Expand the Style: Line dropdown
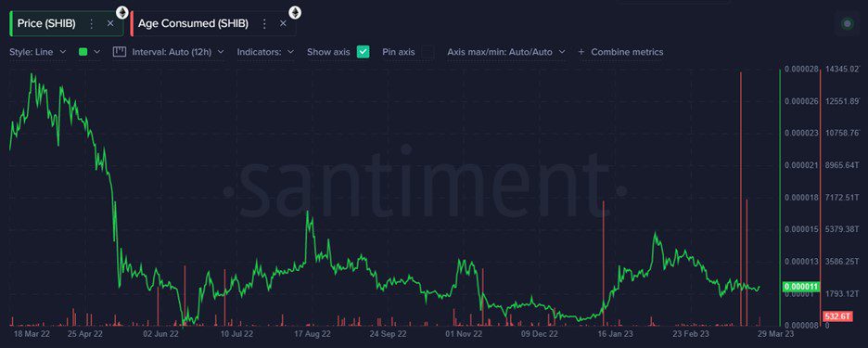Screen dimensions: 868x348 click(x=38, y=52)
